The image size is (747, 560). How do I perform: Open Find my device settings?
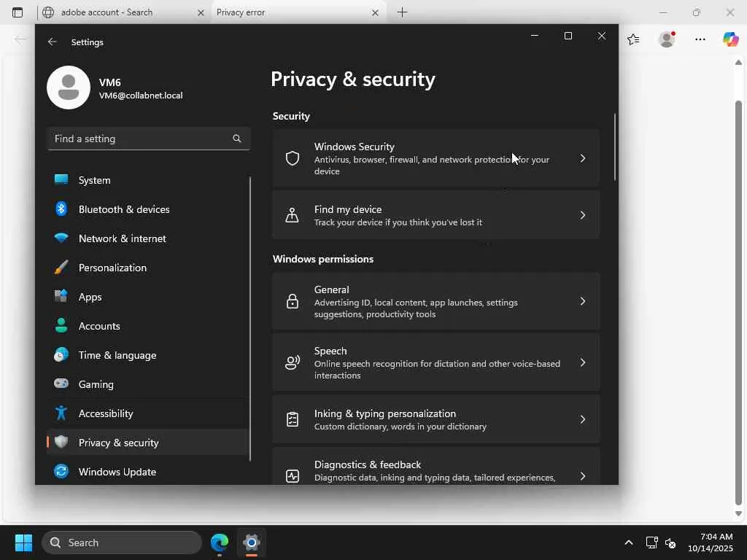coord(436,215)
